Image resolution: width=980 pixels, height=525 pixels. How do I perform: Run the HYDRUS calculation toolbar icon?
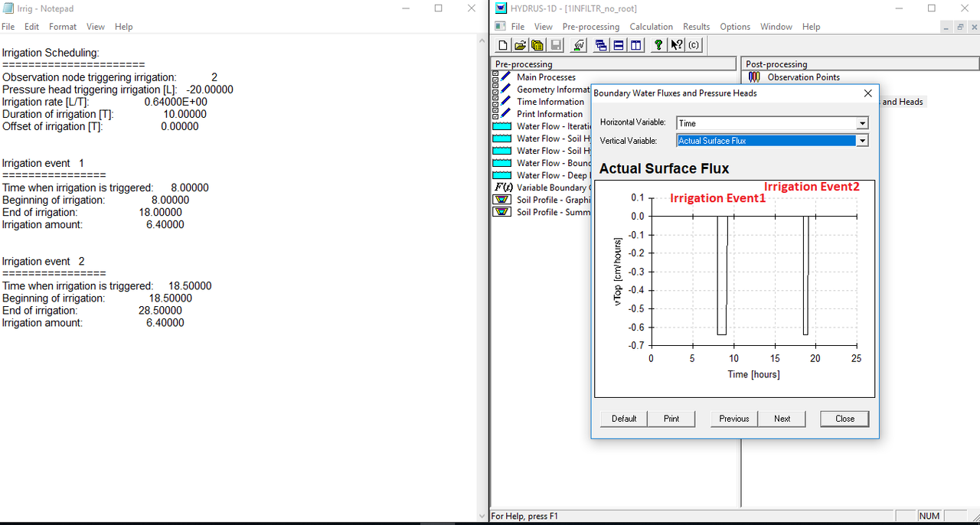click(579, 45)
